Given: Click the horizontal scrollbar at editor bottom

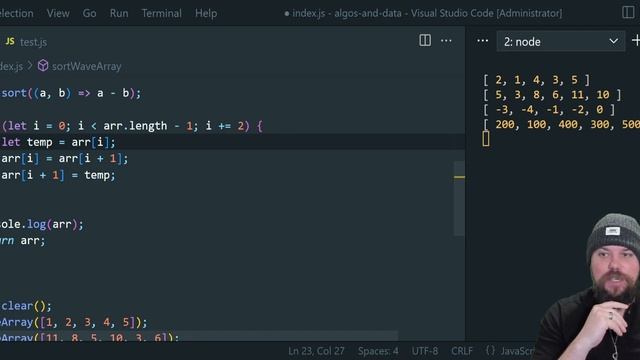Looking at the screenshot, I should coord(199,336).
